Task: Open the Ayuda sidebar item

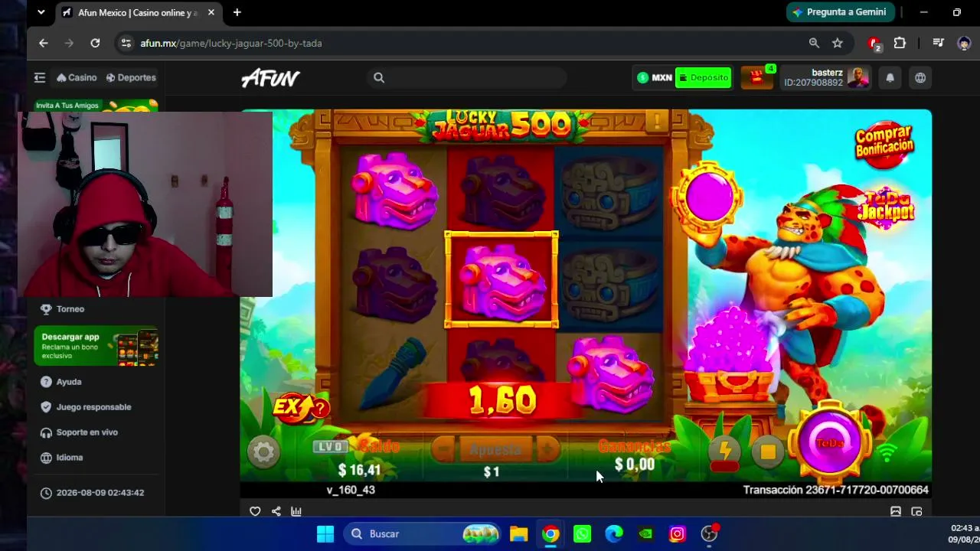Action: click(x=61, y=382)
